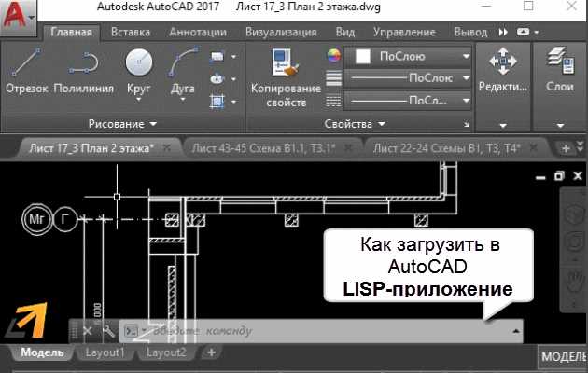Screen dimensions: 588x373
Task: Click the ellipse tool icon
Action: pyautogui.click(x=217, y=79)
